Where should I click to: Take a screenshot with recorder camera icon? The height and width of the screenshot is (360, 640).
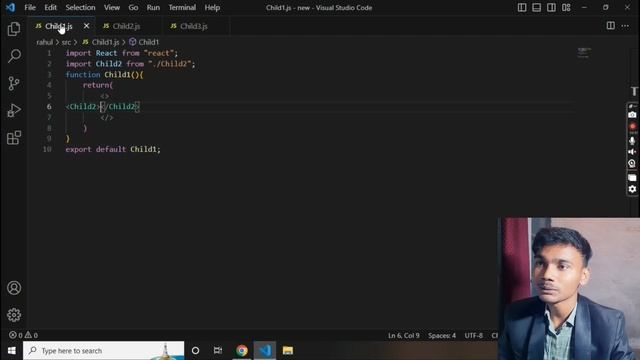(632, 115)
